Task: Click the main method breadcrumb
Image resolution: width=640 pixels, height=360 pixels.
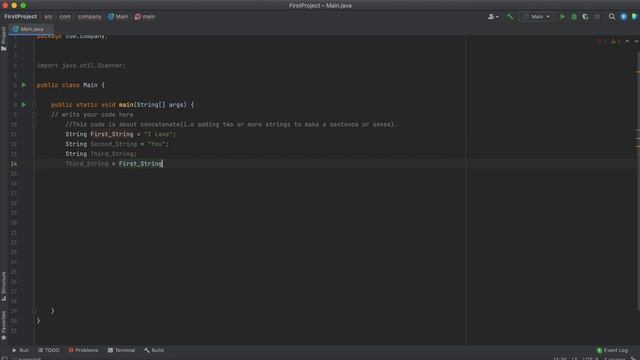Action: coord(145,17)
